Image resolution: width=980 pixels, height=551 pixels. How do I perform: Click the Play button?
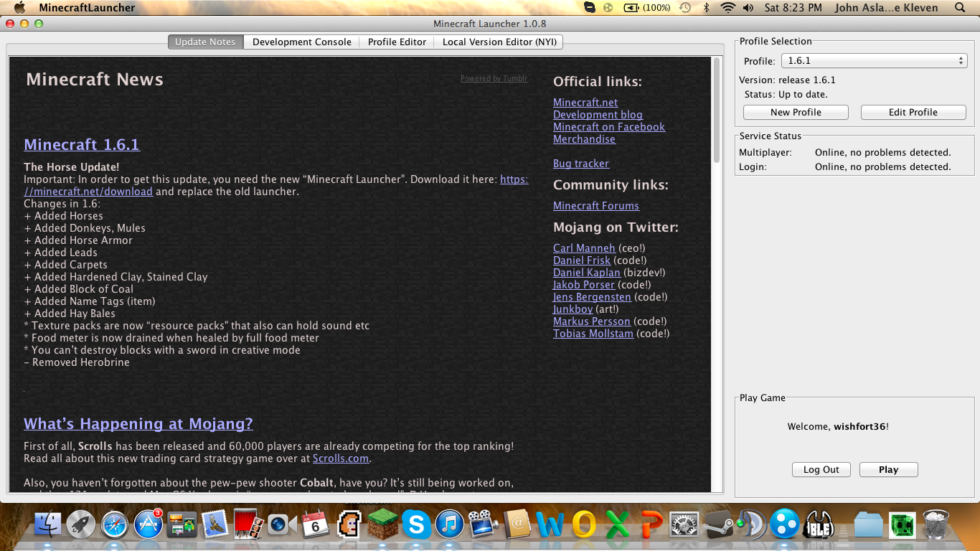(888, 469)
